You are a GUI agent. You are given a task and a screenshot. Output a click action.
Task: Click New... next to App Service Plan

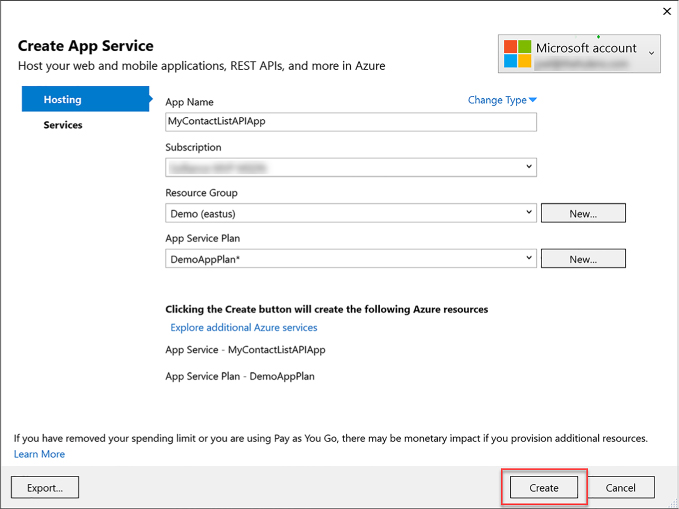tap(583, 259)
